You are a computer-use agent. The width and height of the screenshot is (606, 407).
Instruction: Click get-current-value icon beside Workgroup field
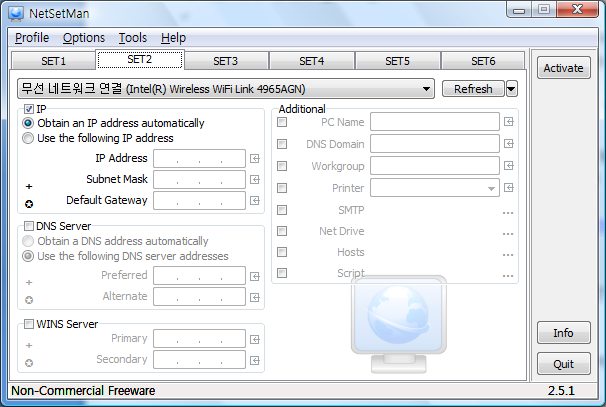point(509,165)
